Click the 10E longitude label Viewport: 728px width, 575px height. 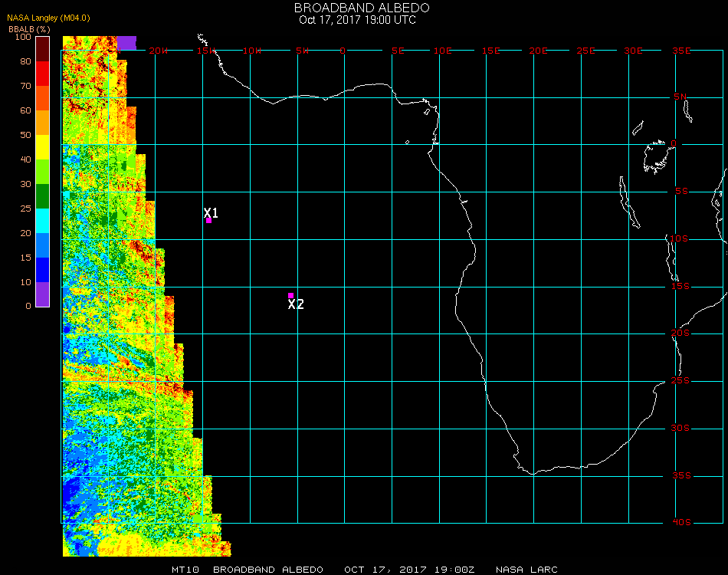coord(442,51)
